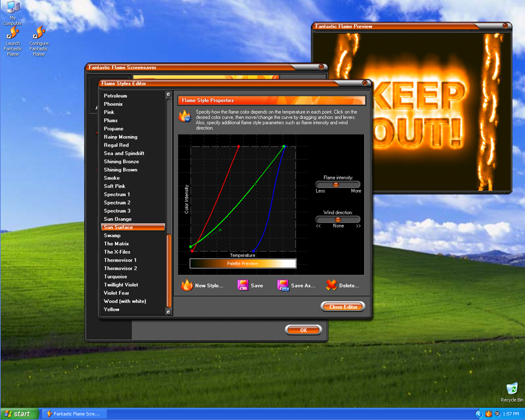Click the New Style flame icon

[187, 285]
